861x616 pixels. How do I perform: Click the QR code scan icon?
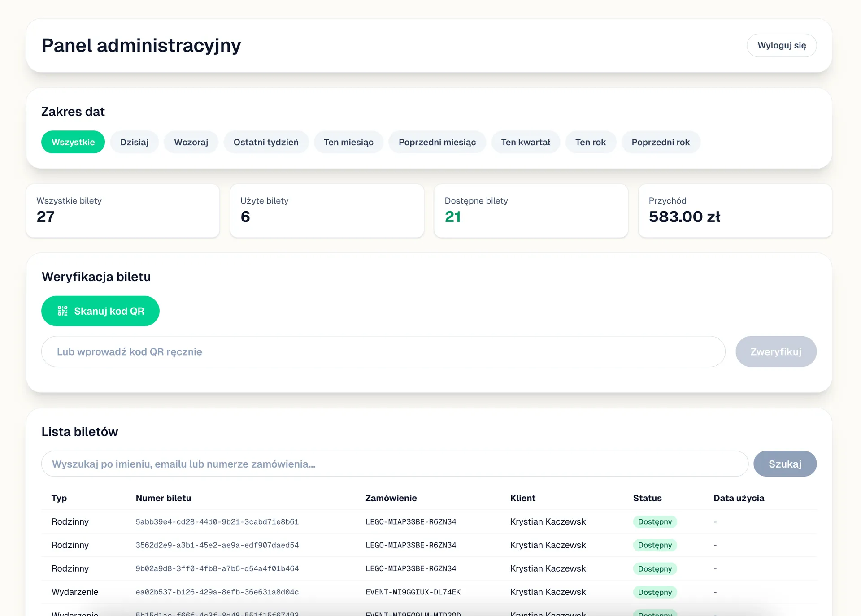62,311
